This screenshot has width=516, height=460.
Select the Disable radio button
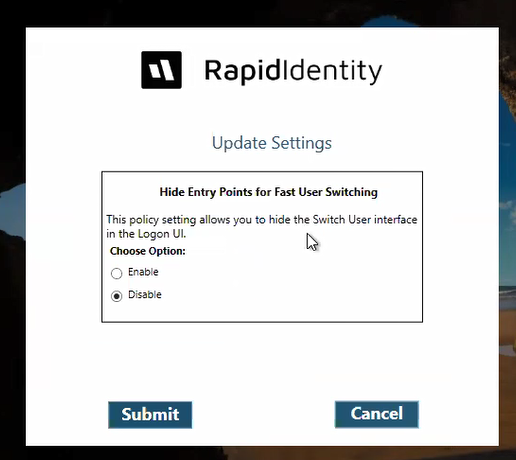click(x=116, y=296)
